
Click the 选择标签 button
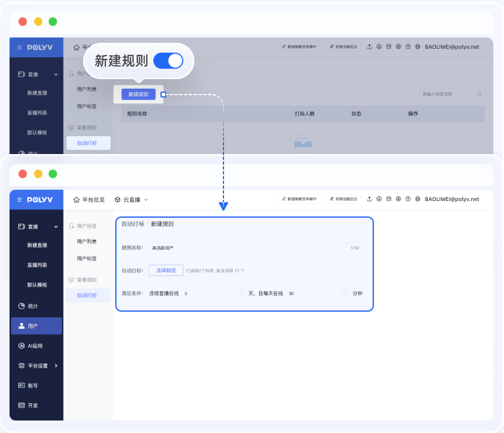166,270
